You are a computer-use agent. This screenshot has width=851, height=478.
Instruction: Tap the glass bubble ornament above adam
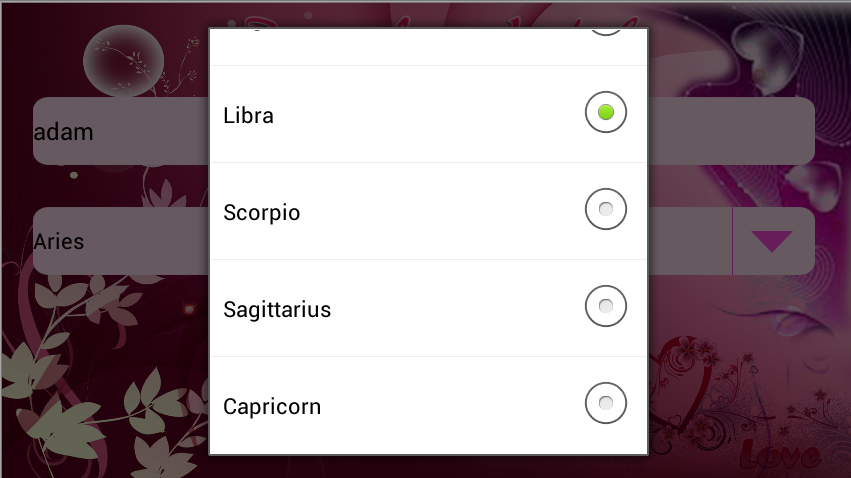tap(124, 61)
